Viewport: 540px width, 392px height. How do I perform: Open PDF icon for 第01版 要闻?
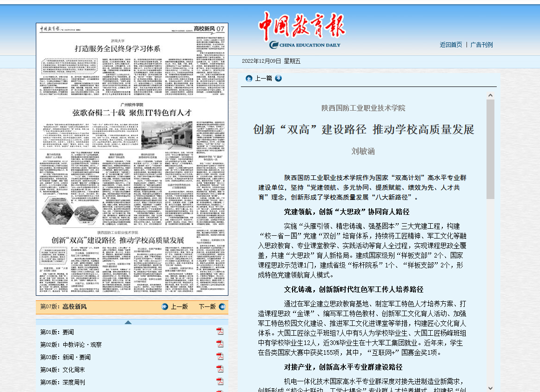pyautogui.click(x=220, y=332)
